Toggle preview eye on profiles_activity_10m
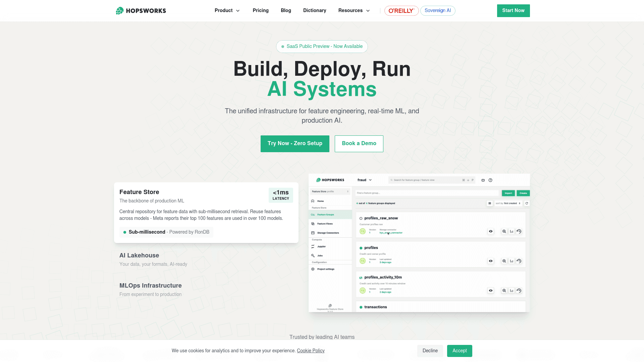The image size is (644, 362). tap(490, 291)
